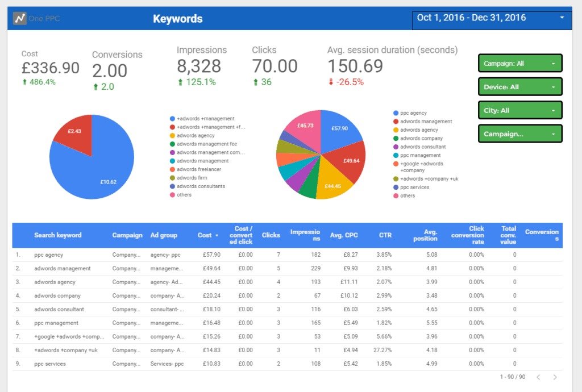Sort table by Search keyword header

pyautogui.click(x=57, y=235)
